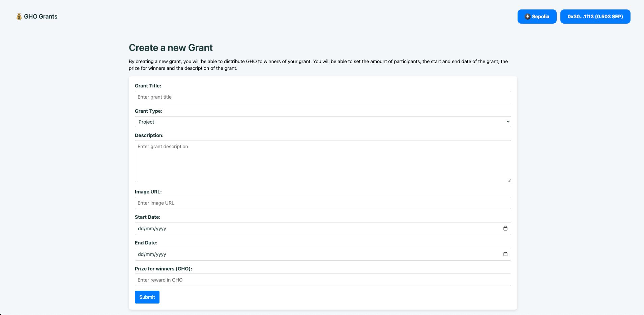Click the "Grant Type:" label
The image size is (644, 315).
pos(148,111)
